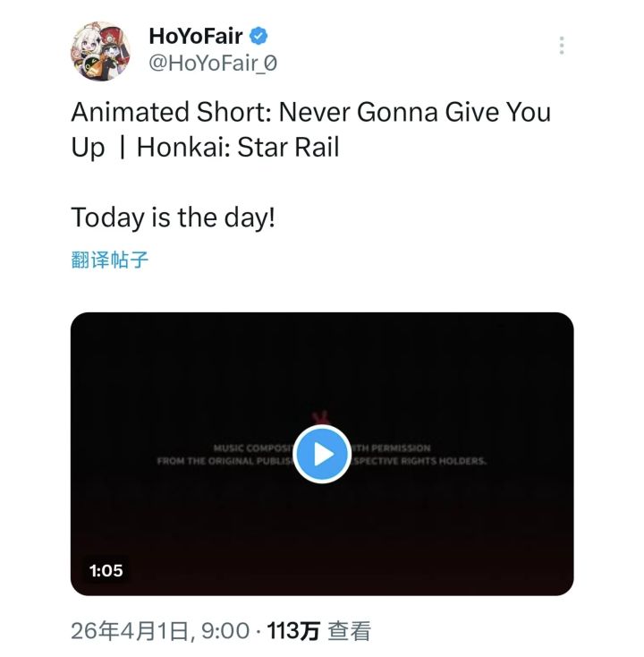The height and width of the screenshot is (657, 644).
Task: Click the blue verified badge
Action: coord(259,37)
